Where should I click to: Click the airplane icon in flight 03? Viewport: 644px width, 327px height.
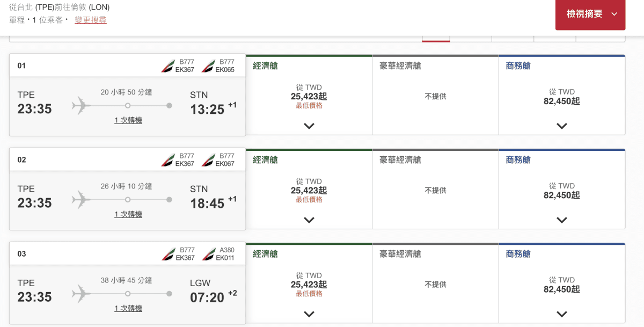click(x=80, y=293)
